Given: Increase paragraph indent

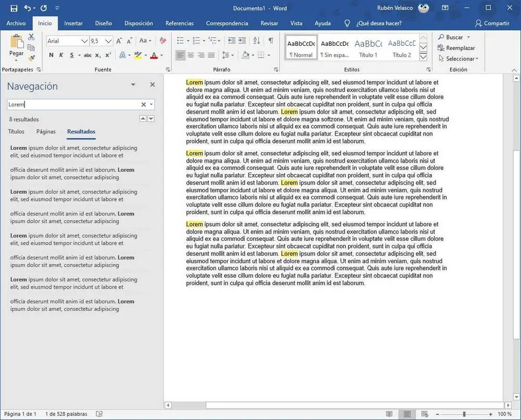Looking at the screenshot, I should coord(243,41).
